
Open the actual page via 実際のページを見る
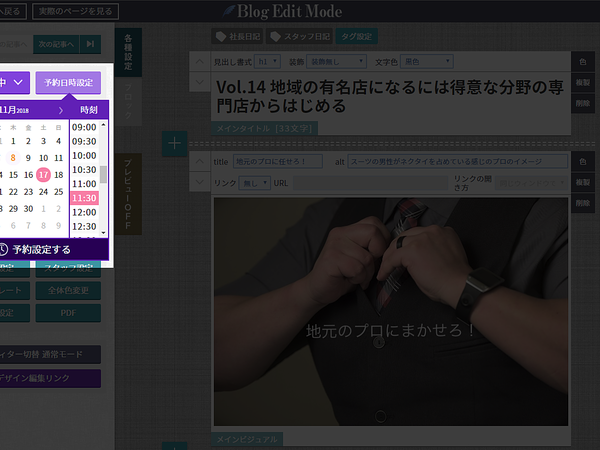tap(75, 11)
